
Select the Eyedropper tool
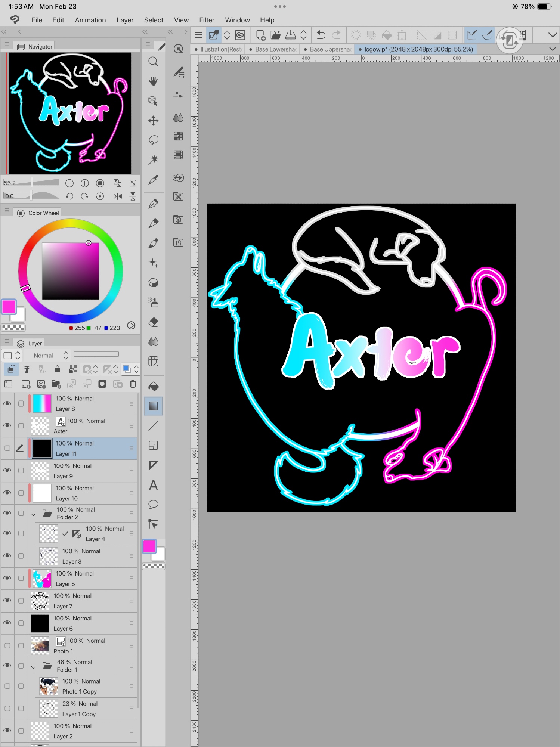click(x=153, y=180)
